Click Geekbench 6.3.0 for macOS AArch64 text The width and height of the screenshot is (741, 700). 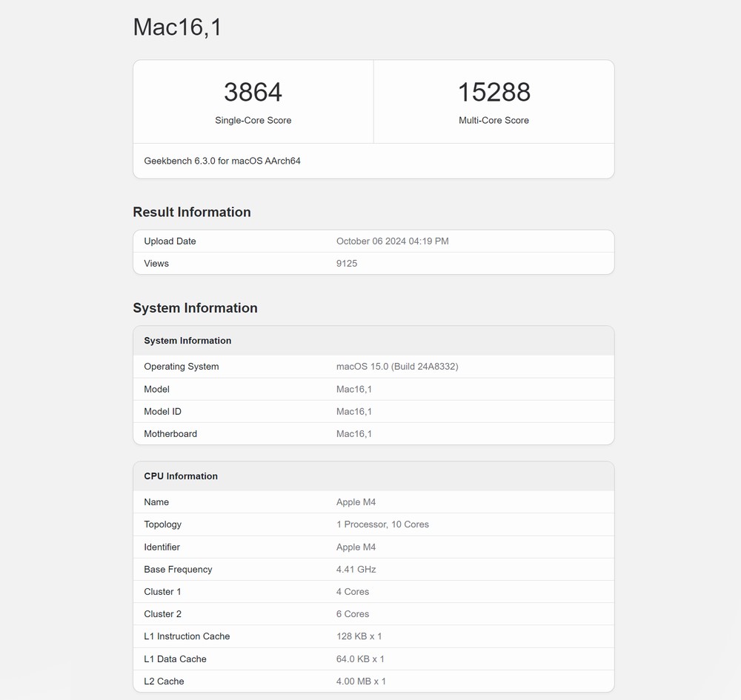[x=222, y=161]
